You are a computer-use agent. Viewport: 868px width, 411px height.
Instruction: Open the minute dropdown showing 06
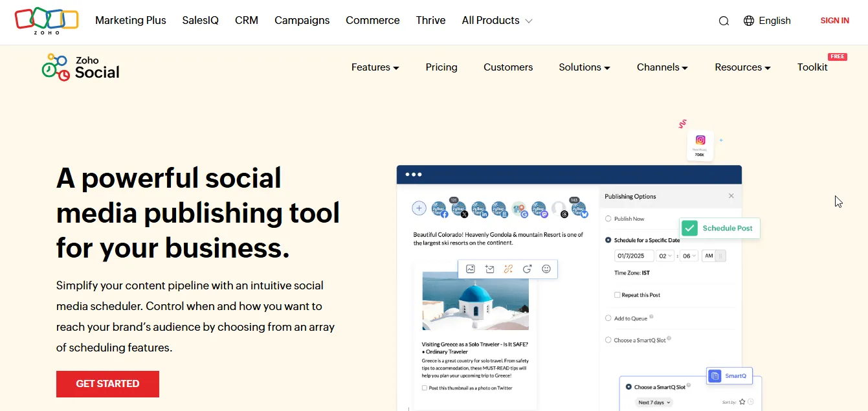[x=689, y=256]
